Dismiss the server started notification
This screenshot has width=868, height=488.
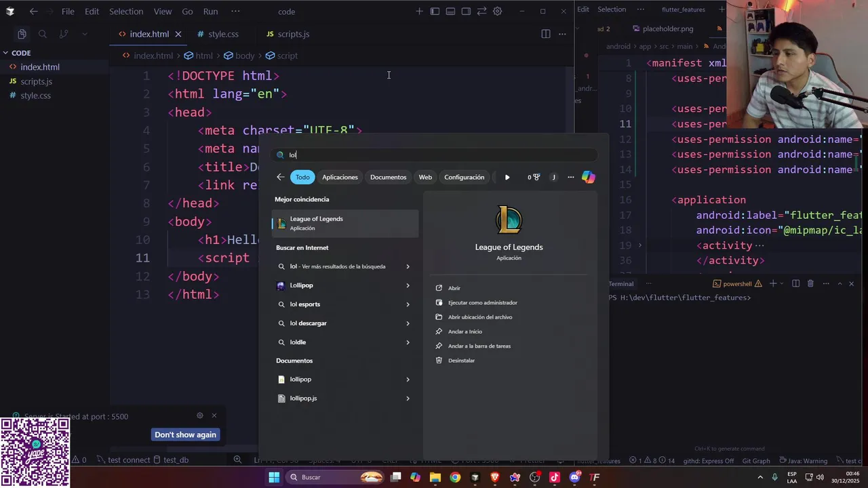pos(214,415)
